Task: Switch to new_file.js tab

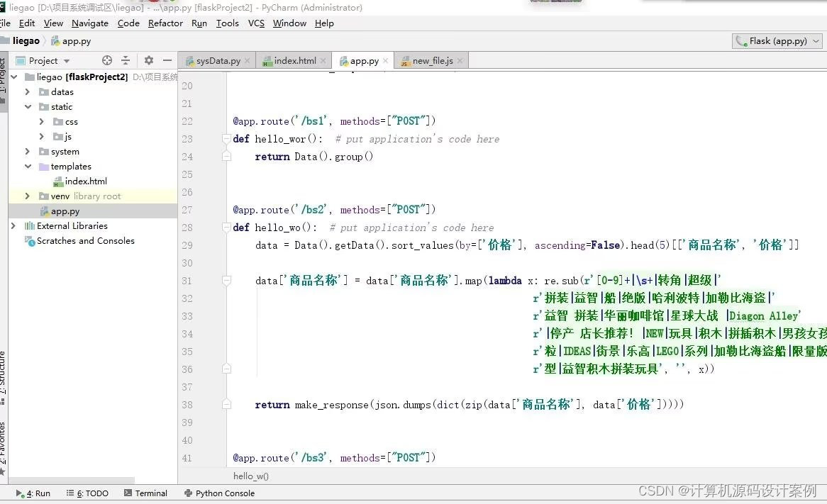Action: 433,61
